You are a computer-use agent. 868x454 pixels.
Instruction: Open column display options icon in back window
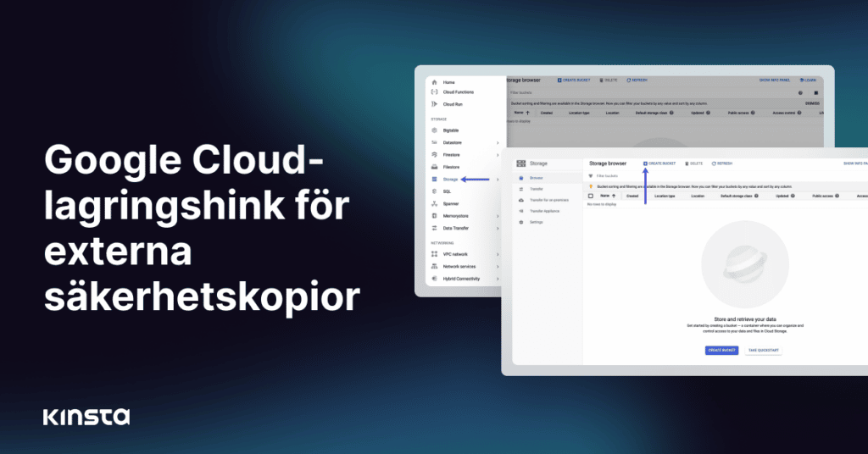pyautogui.click(x=816, y=93)
